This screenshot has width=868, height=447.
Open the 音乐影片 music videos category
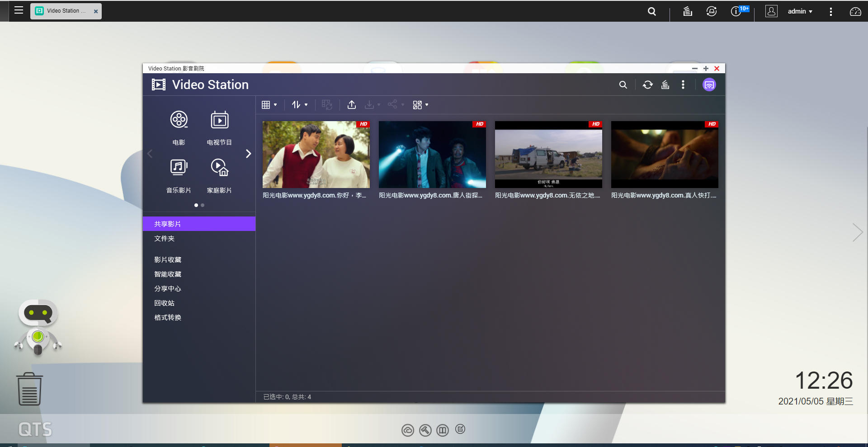tap(179, 167)
